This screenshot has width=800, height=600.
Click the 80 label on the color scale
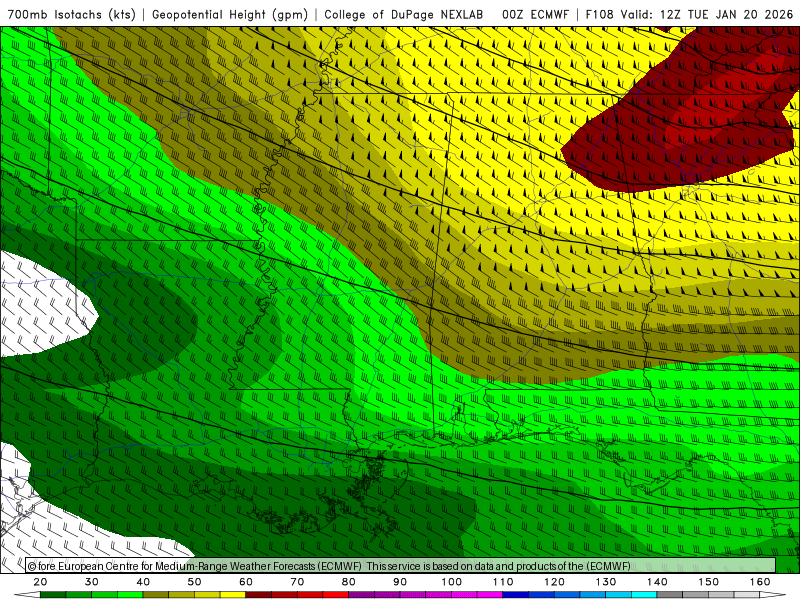coord(348,582)
